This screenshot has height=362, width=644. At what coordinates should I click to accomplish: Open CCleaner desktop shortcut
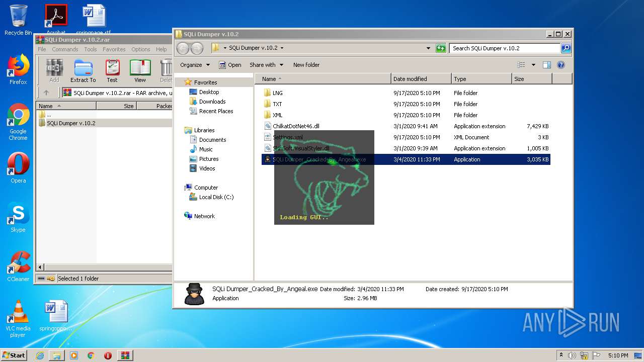pyautogui.click(x=18, y=266)
